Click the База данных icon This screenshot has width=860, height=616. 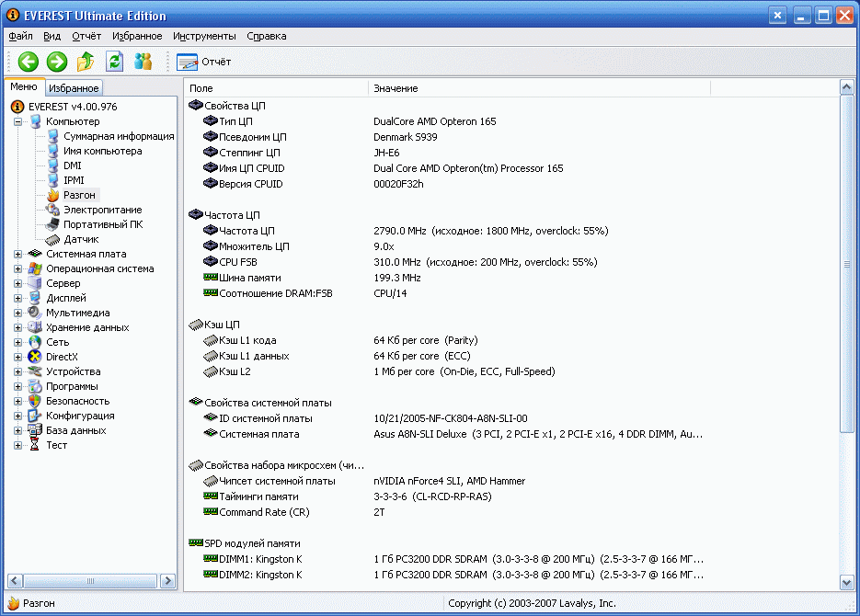pos(35,430)
